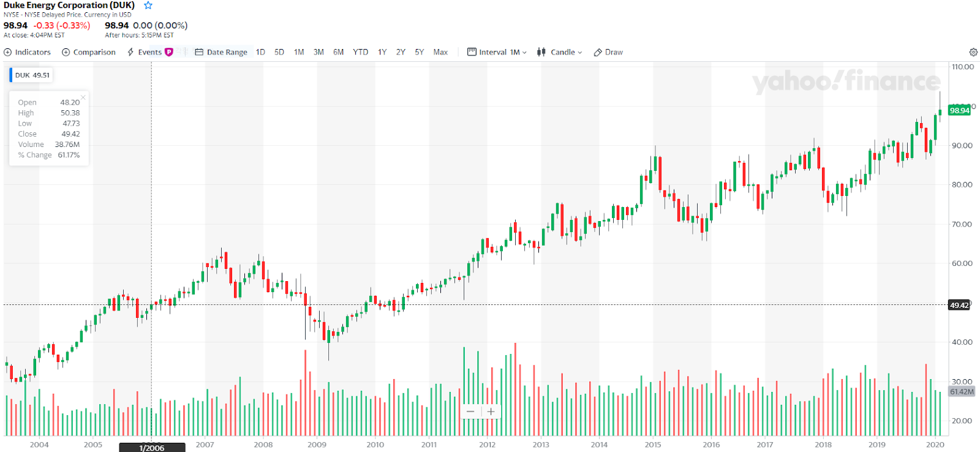Click the % Change 61.17% value
The image size is (980, 452).
(69, 155)
